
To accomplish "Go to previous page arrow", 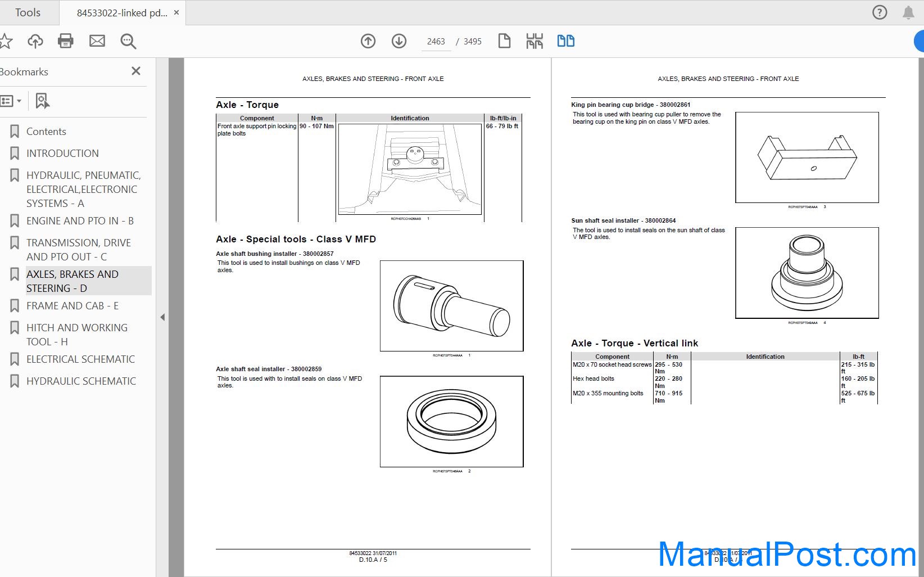I will (x=368, y=41).
